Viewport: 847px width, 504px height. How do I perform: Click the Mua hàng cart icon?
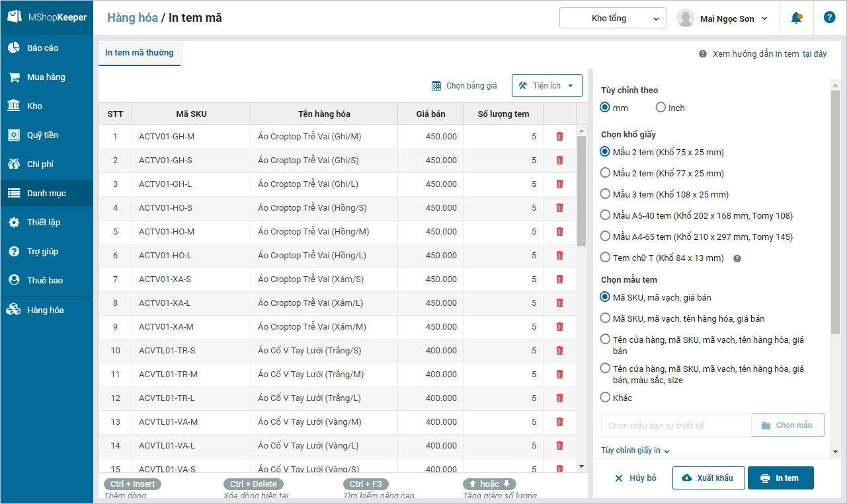click(x=14, y=77)
